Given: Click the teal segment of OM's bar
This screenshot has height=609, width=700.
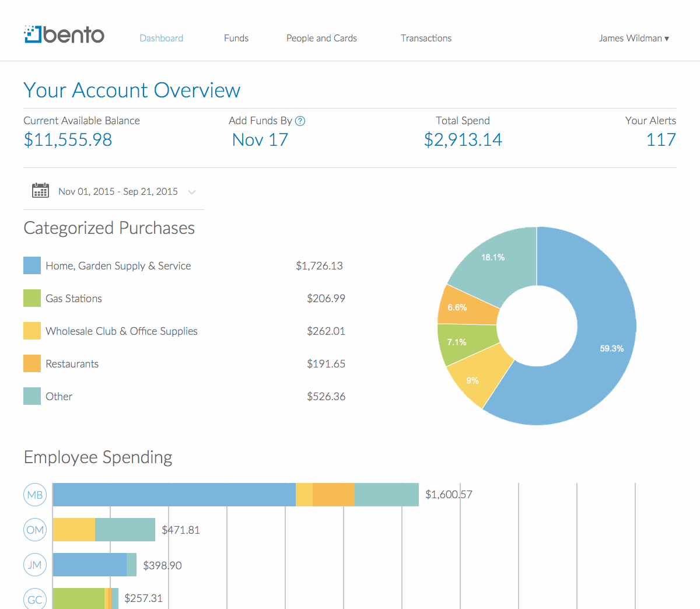Looking at the screenshot, I should tap(125, 530).
